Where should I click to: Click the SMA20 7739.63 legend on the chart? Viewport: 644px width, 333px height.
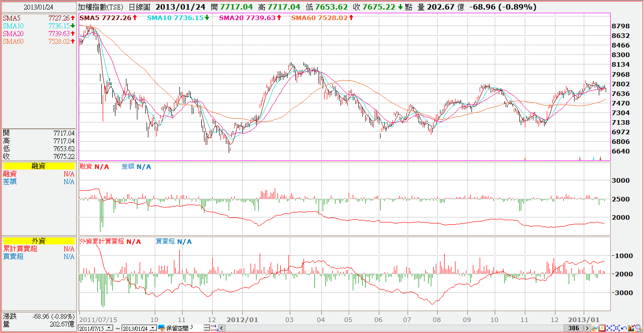[x=250, y=18]
